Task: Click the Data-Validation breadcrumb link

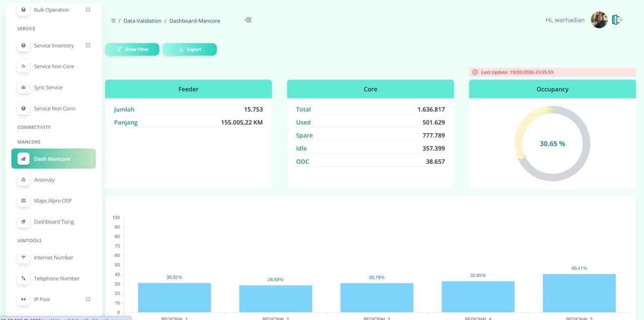Action: pos(142,21)
